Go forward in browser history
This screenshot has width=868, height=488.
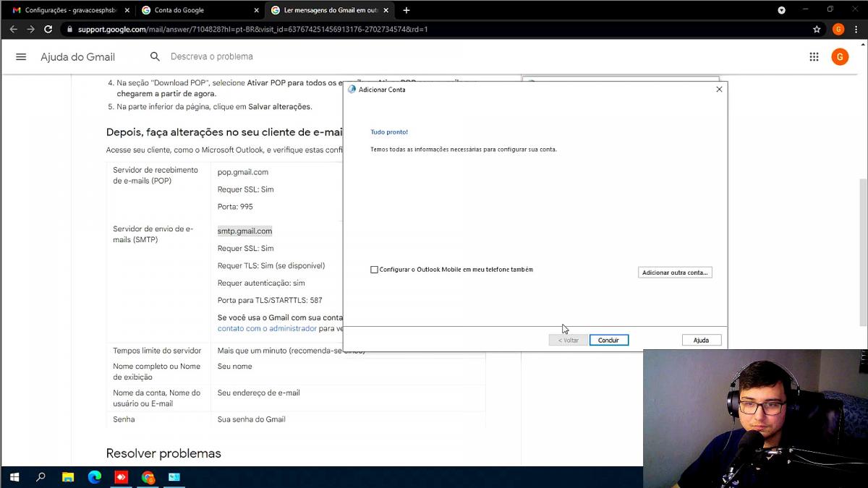point(30,29)
